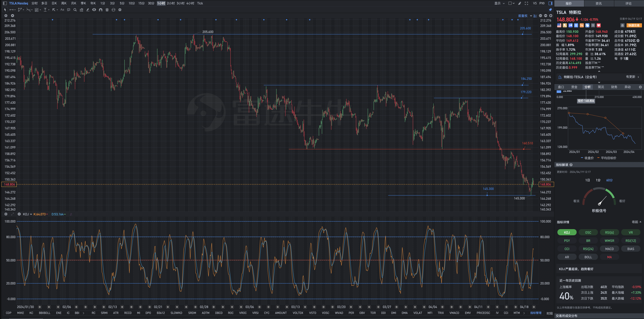Select the 4小时 timeframe
The width and height of the screenshot is (644, 319).
coord(190,3)
